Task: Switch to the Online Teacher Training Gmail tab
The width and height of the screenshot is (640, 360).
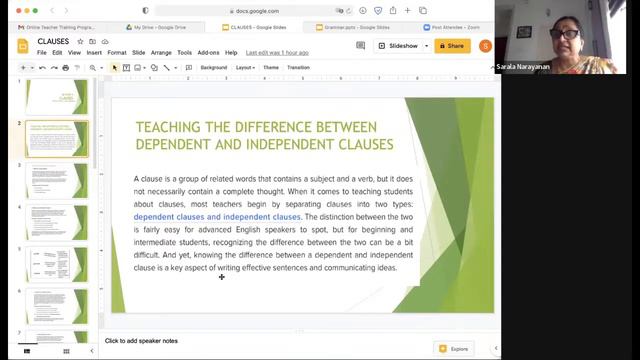Action: coord(56,27)
